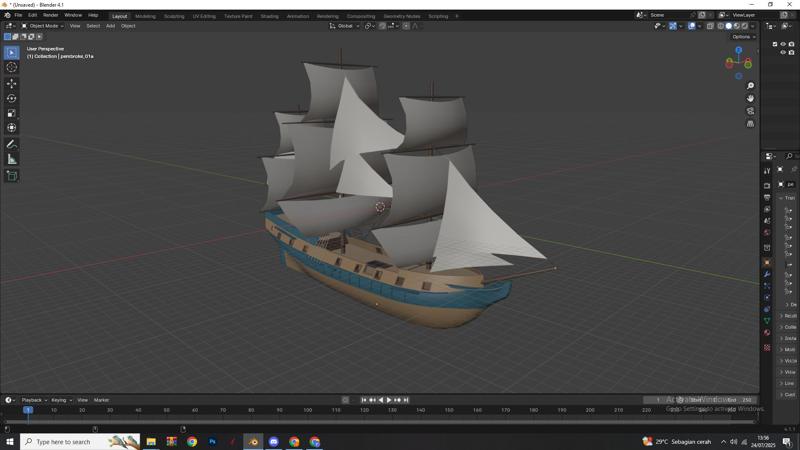Toggle the camera view icon
The image size is (800, 450).
(750, 111)
